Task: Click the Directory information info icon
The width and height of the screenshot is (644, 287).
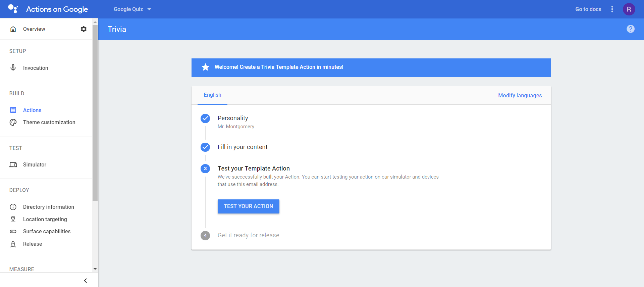Action: (13, 207)
